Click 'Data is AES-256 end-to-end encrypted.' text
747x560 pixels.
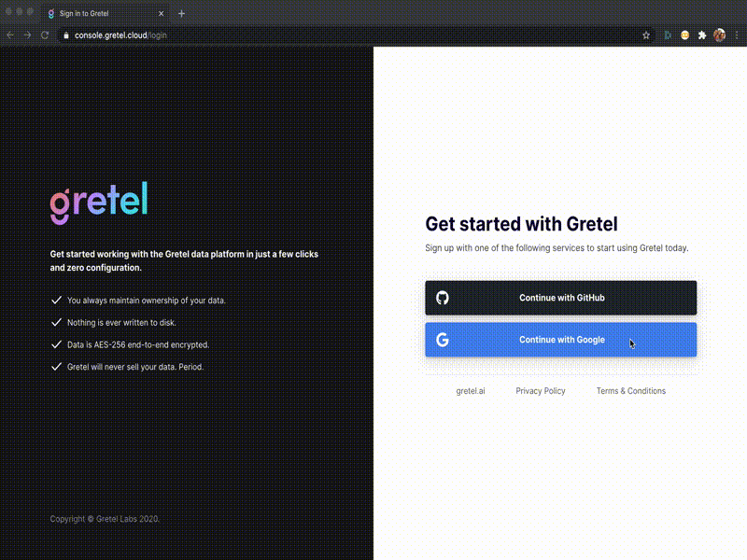pos(138,344)
